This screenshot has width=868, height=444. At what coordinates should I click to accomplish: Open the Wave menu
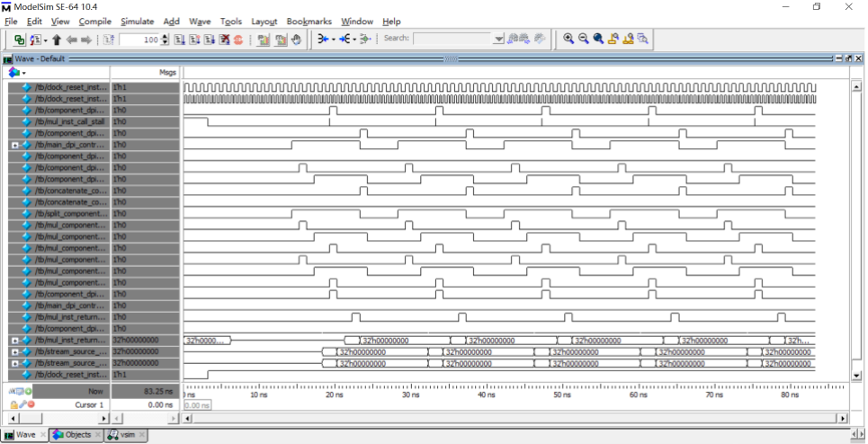[200, 22]
